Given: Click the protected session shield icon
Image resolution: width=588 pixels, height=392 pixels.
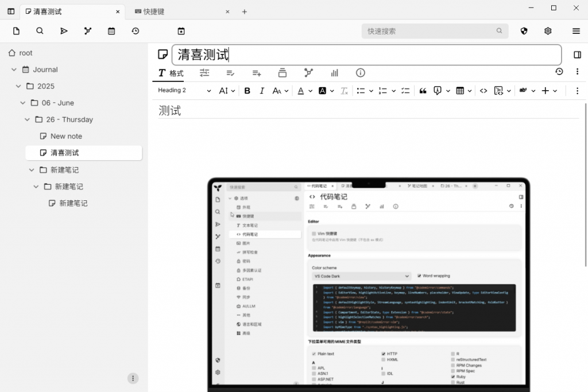Looking at the screenshot, I should 524,31.
